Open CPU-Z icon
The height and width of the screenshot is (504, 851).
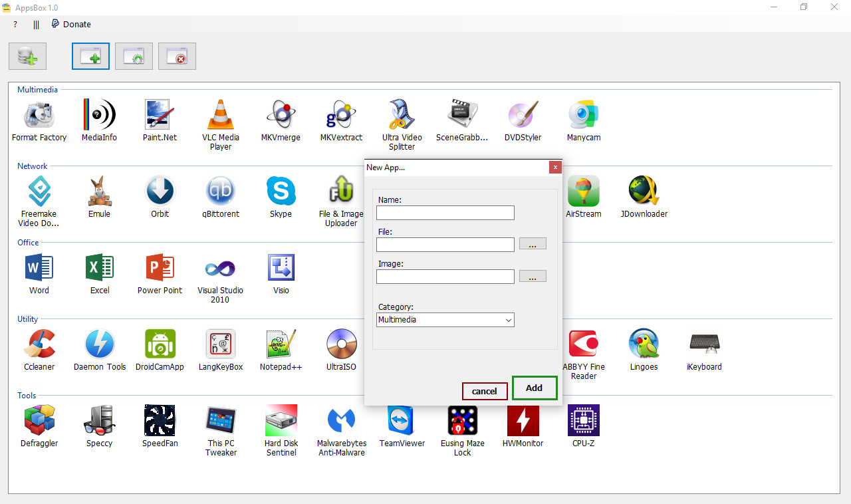coord(584,421)
